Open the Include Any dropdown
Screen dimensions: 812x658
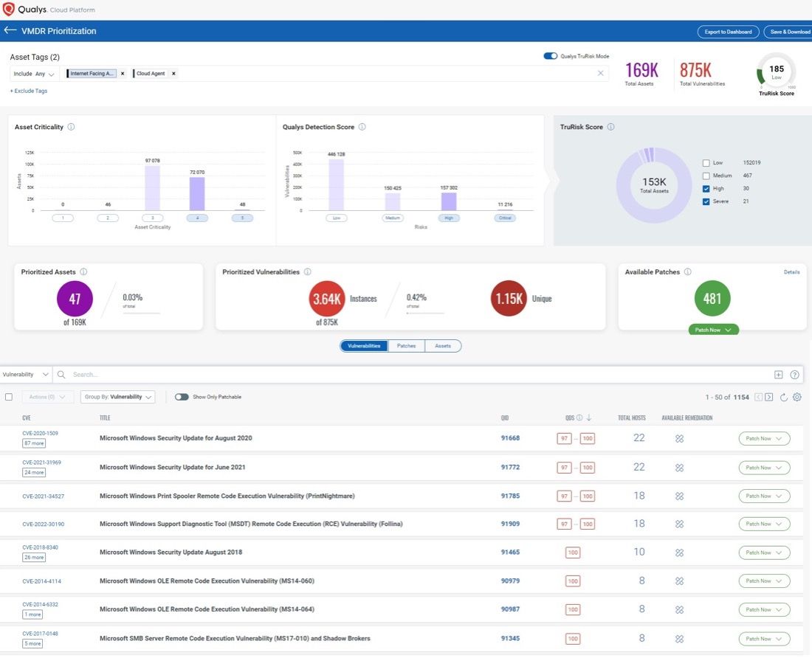tap(34, 74)
